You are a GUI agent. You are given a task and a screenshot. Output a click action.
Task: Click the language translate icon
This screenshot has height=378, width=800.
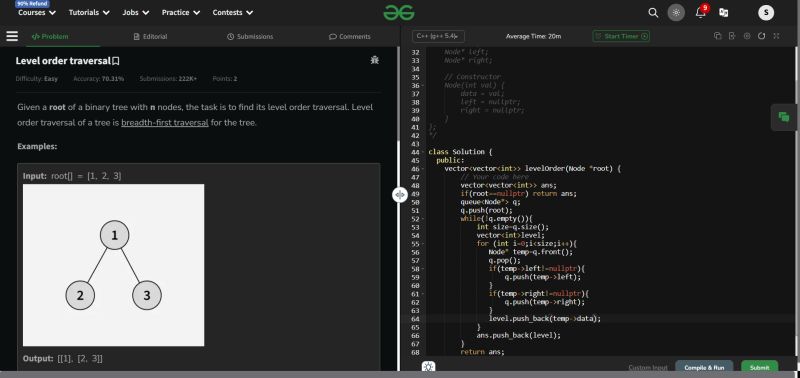pos(723,13)
